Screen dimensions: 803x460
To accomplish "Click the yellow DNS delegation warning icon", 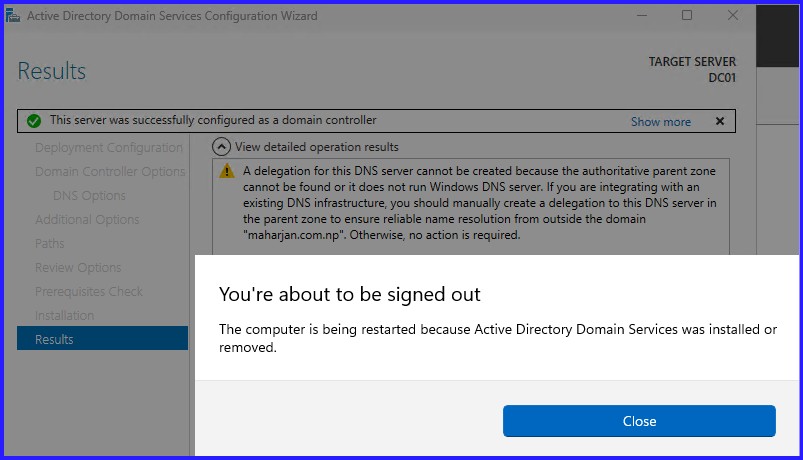I will [226, 171].
